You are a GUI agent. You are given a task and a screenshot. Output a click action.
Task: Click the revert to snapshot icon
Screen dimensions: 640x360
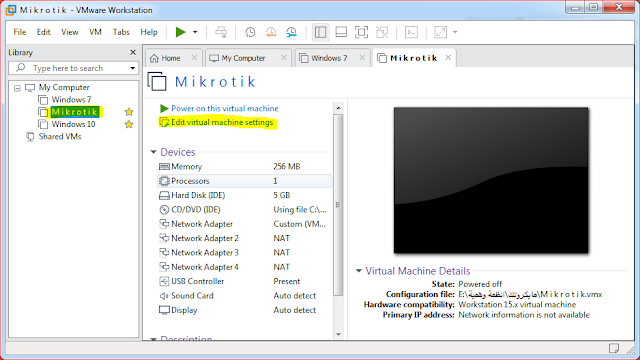coord(271,32)
